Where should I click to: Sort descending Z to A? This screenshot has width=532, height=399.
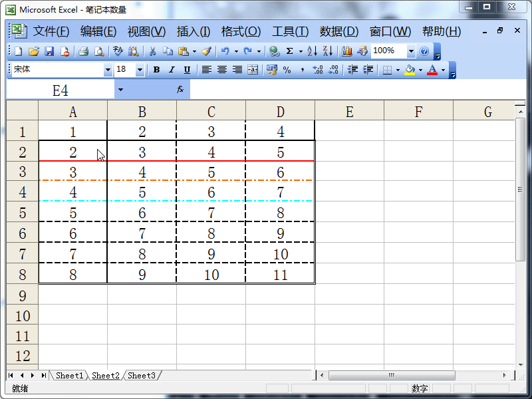pyautogui.click(x=328, y=51)
